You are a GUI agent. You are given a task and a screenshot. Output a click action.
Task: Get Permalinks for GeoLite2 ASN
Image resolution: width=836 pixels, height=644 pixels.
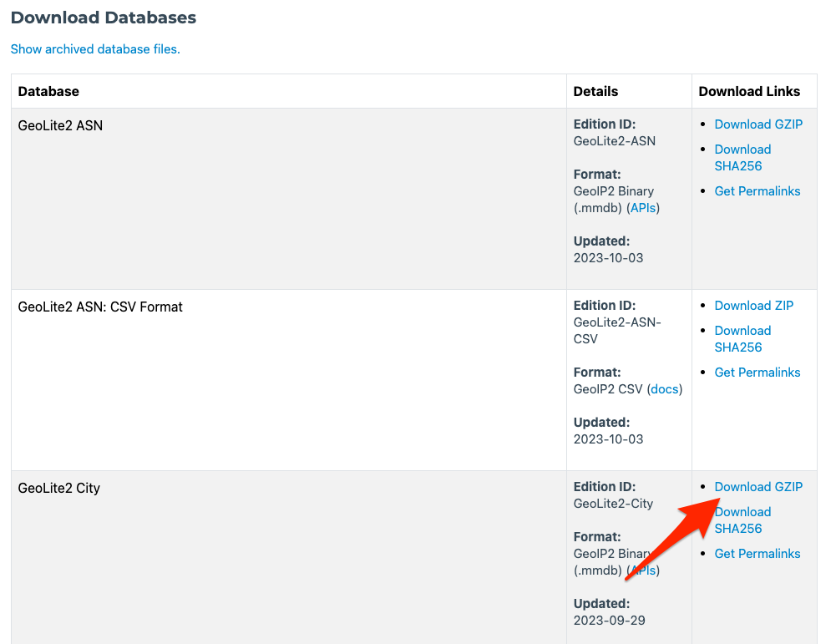click(757, 190)
